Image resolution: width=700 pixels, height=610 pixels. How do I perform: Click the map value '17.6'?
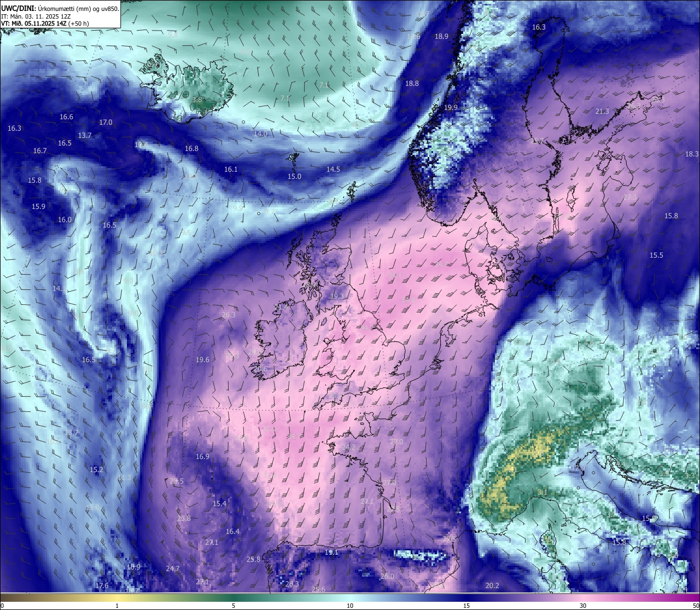click(102, 585)
